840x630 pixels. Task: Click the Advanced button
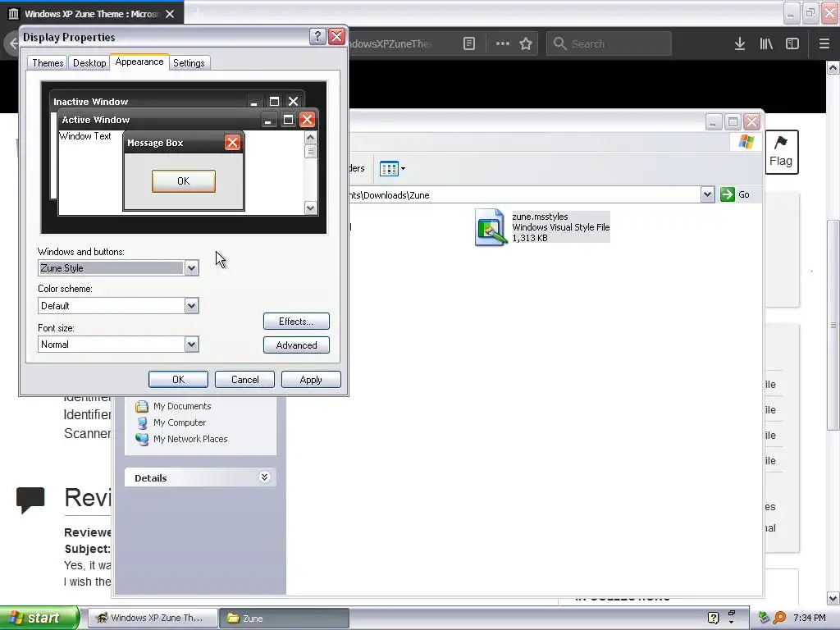(x=296, y=345)
